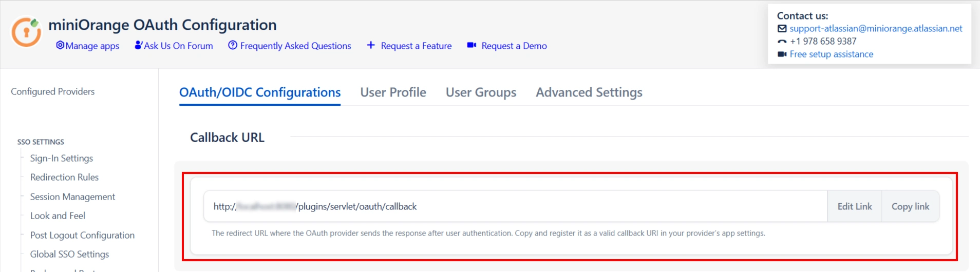Open Global SSO Settings in the sidebar
The height and width of the screenshot is (272, 980).
tap(69, 254)
